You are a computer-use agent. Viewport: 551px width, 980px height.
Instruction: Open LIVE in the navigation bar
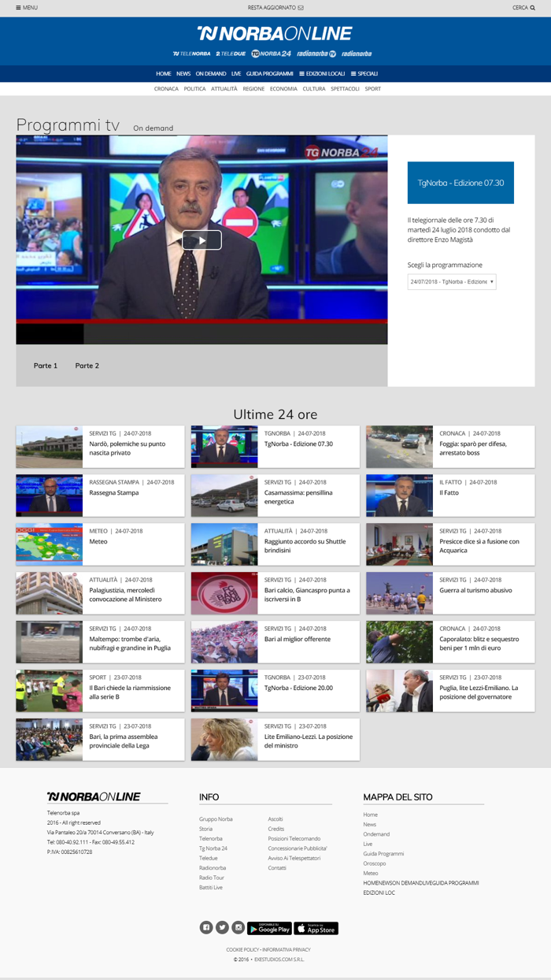pos(236,73)
